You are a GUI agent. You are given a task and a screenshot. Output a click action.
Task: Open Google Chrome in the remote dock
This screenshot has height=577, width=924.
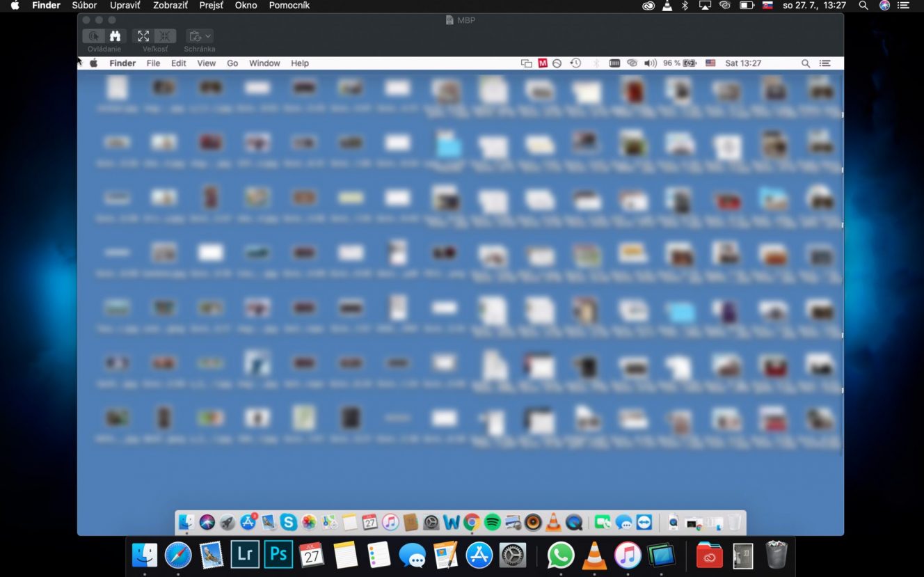[x=472, y=522]
